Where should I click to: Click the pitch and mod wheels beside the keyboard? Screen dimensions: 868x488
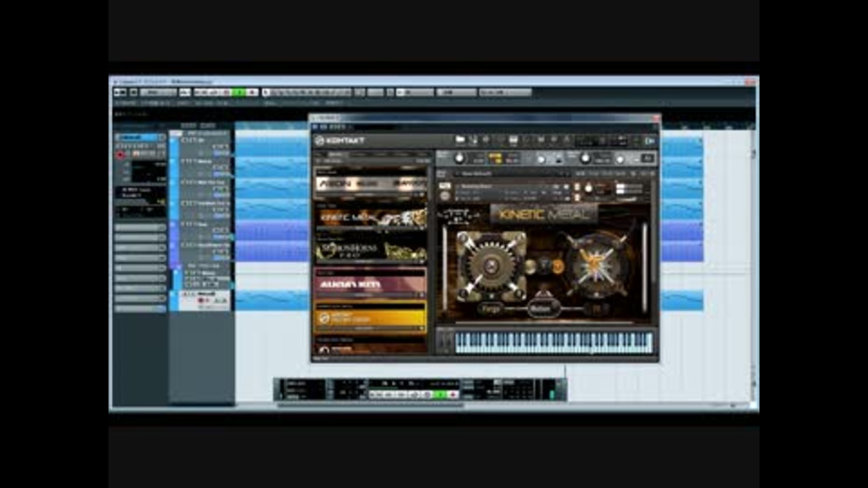tap(445, 343)
